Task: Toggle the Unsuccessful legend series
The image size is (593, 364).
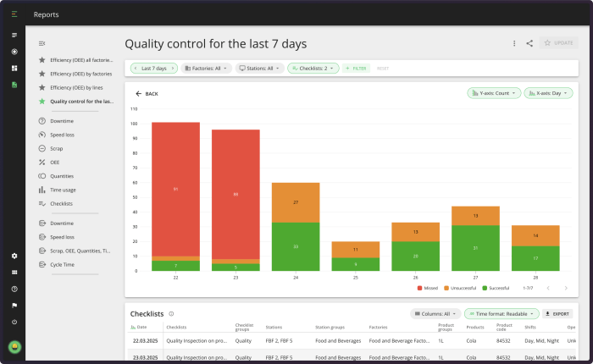Action: coord(460,288)
